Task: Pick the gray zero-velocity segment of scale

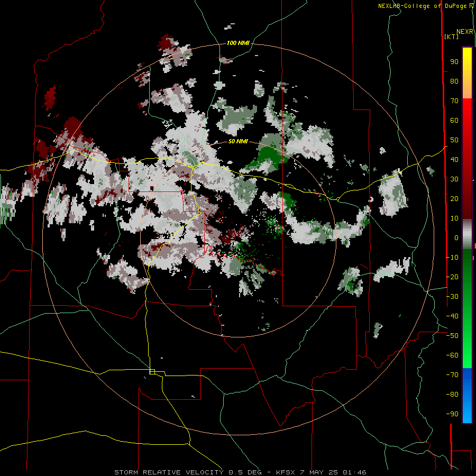Action: tap(467, 234)
